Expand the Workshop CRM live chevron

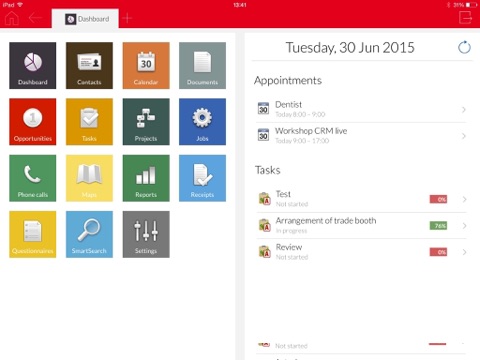coord(464,136)
